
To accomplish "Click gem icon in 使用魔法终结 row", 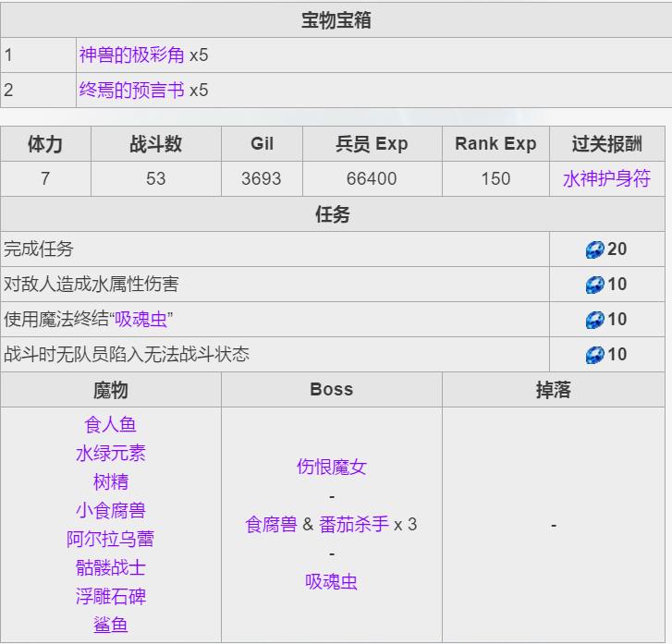I will coord(594,320).
